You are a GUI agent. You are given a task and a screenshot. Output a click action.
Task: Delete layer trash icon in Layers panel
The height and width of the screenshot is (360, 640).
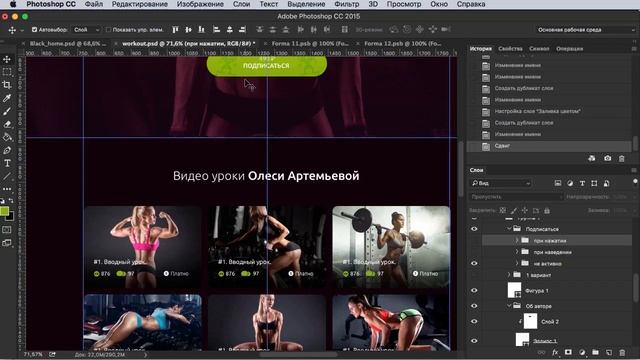point(622,352)
